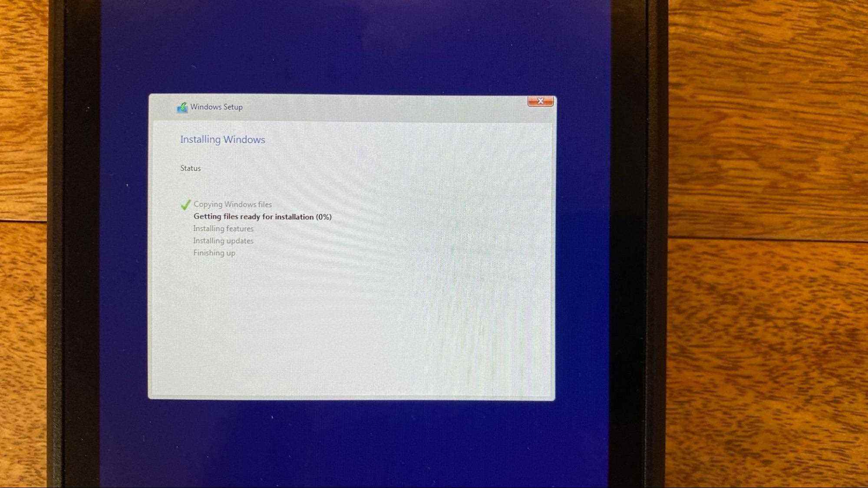Select the 'Getting files ready for installation' step

point(262,216)
